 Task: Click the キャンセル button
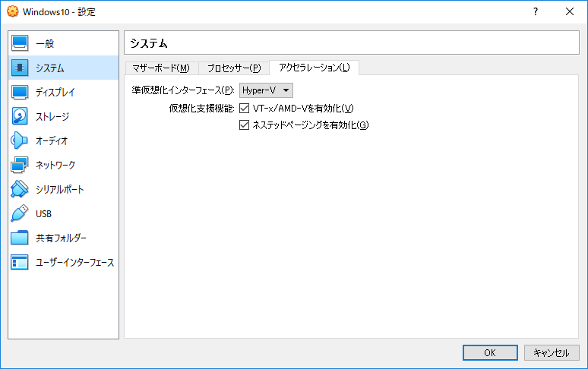pyautogui.click(x=552, y=352)
